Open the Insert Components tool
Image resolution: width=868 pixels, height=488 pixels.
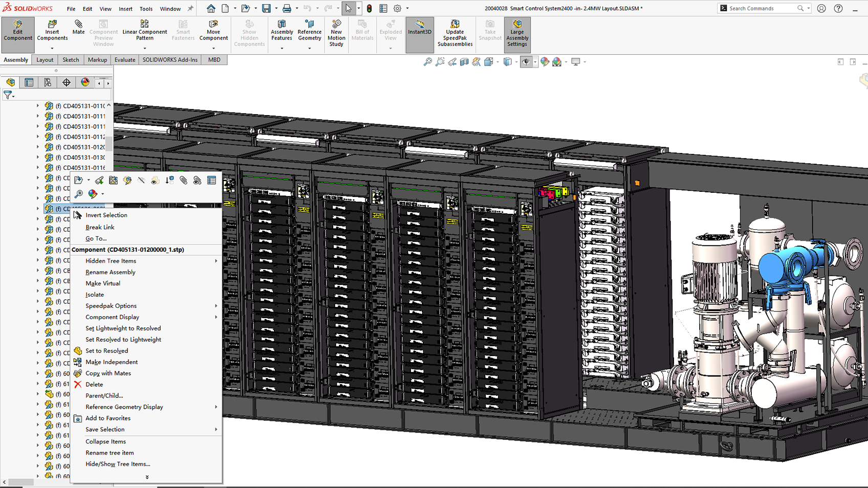coord(52,31)
